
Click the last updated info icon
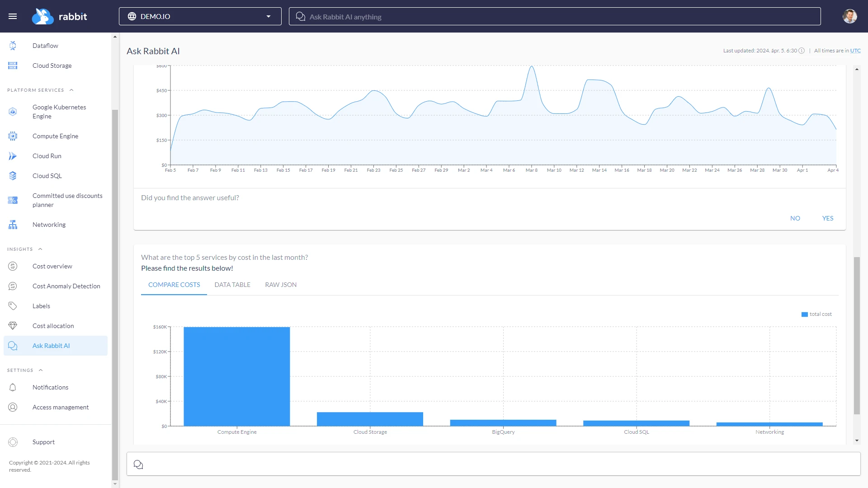(802, 51)
